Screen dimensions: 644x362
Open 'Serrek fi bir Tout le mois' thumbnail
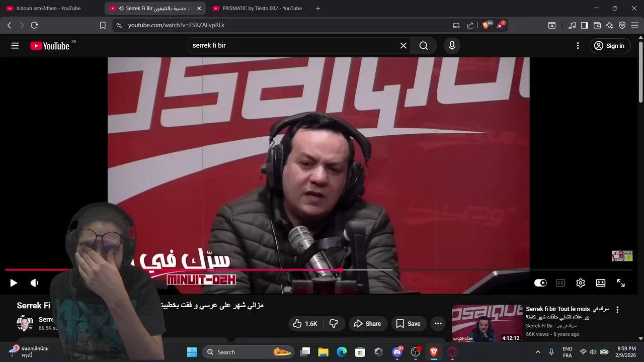coord(487,323)
